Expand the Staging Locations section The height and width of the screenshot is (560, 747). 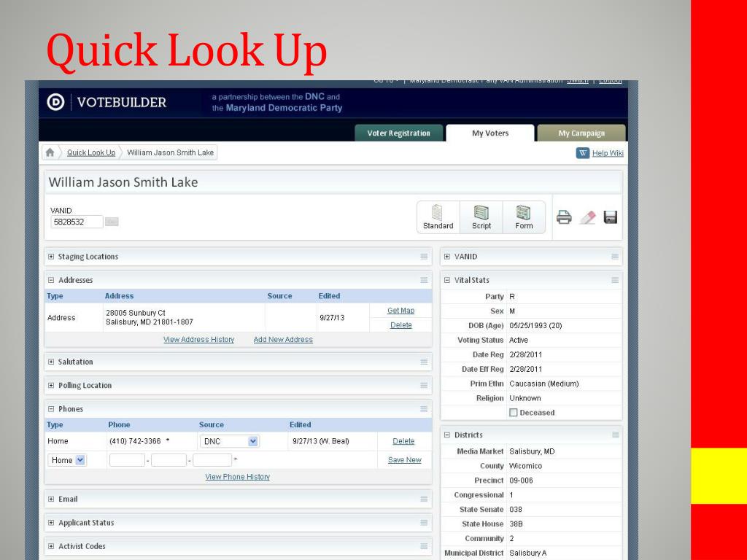pos(51,257)
